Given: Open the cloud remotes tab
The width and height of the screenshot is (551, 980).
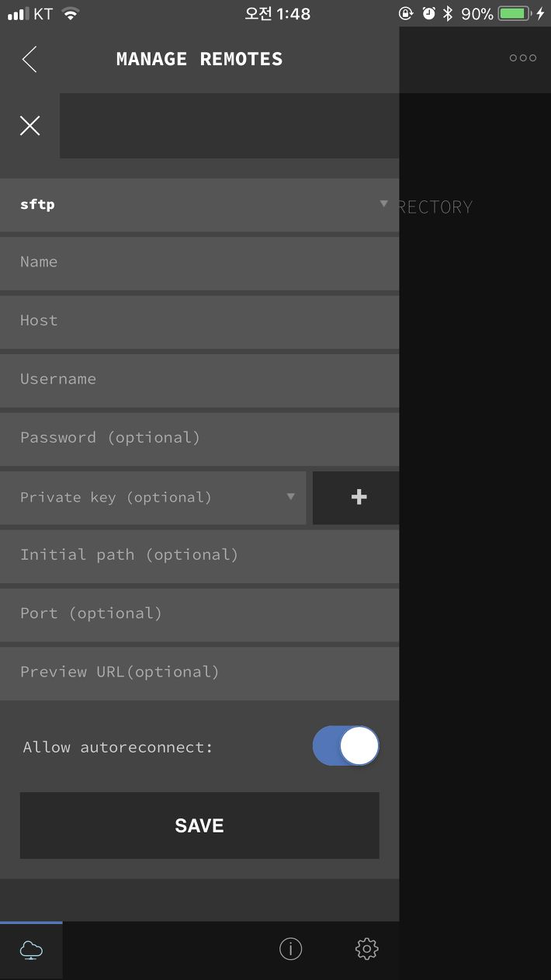Looking at the screenshot, I should [x=31, y=949].
